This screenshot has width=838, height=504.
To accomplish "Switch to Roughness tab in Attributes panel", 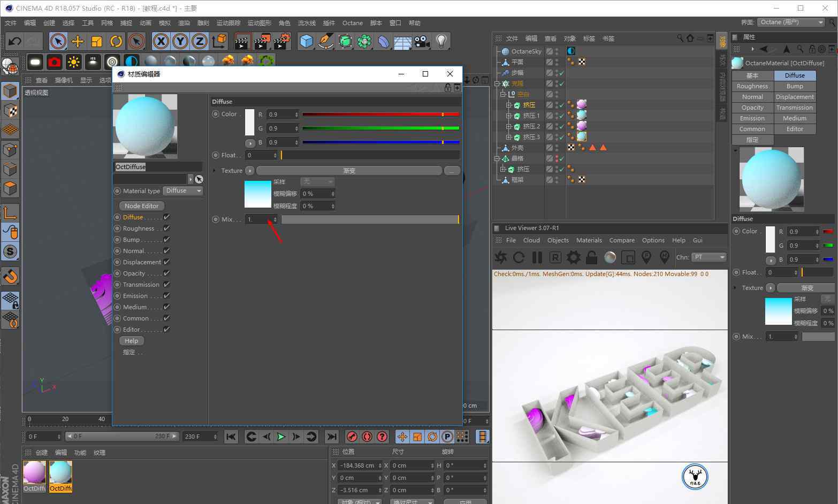I will click(752, 86).
